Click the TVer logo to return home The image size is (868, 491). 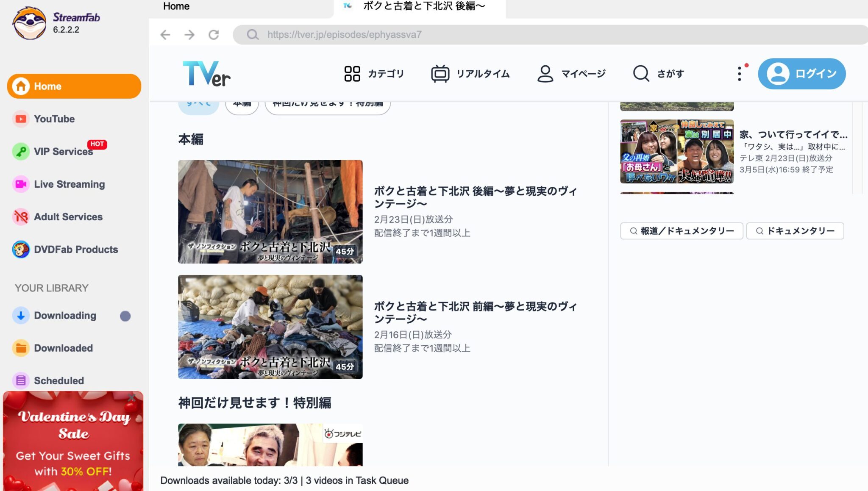coord(207,73)
